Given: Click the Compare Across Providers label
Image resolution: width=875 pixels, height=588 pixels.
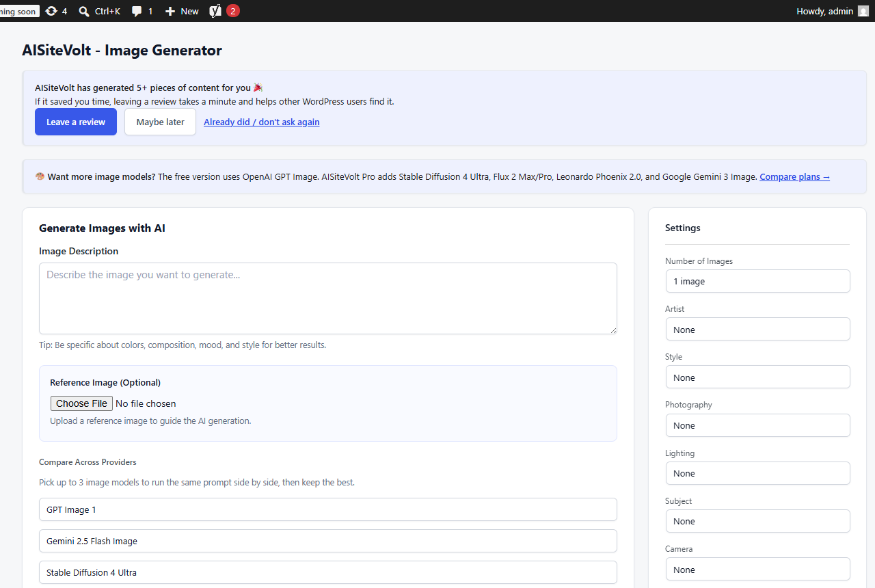Looking at the screenshot, I should (87, 462).
